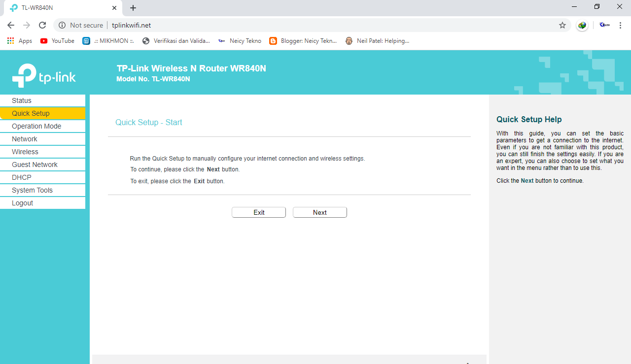
Task: Click the Quick Setup Help heading
Action: 529,119
